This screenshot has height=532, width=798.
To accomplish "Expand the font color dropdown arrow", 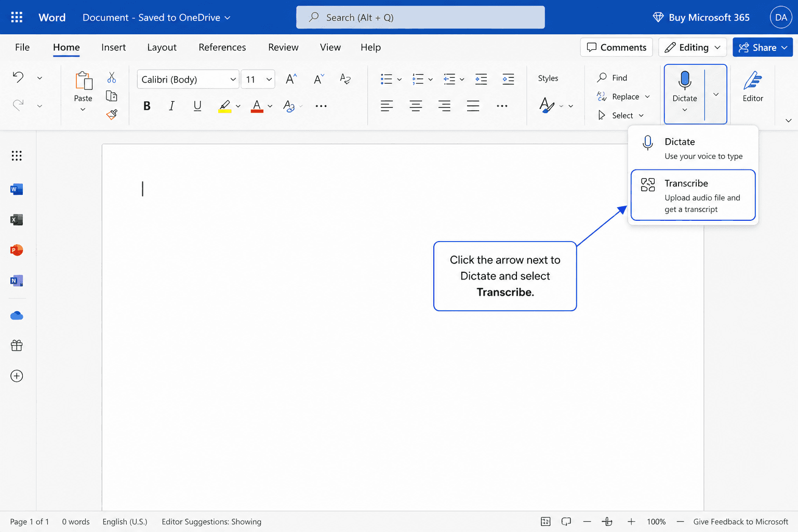I will click(270, 106).
